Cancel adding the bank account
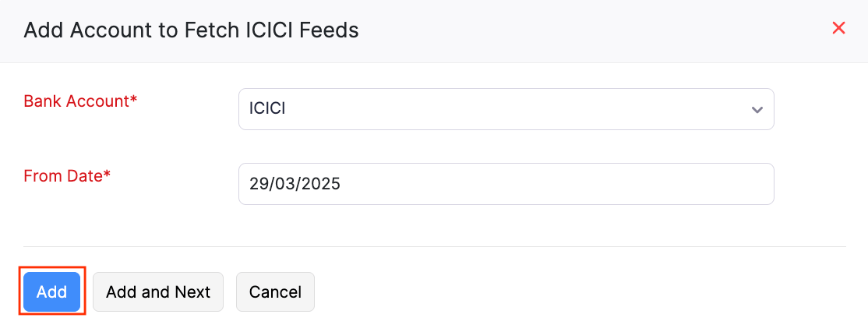The width and height of the screenshot is (868, 332). point(275,292)
